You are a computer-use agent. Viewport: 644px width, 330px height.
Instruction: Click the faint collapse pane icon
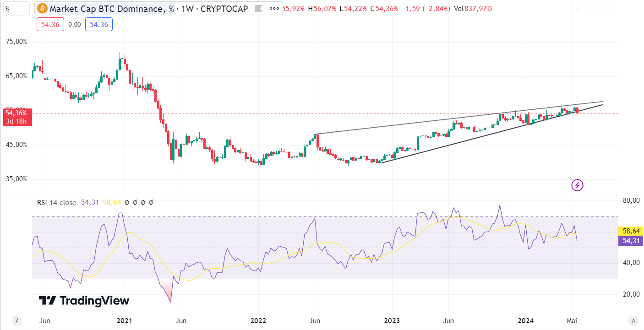pos(593,8)
